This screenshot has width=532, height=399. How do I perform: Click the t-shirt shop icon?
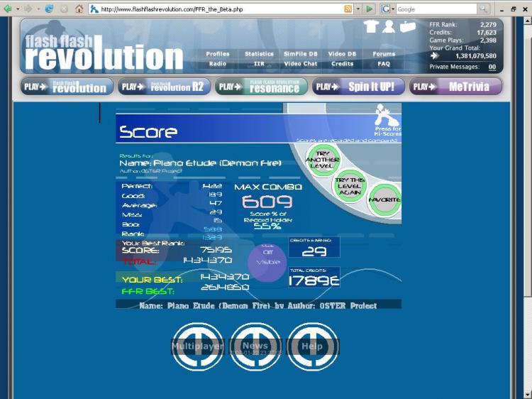click(371, 26)
